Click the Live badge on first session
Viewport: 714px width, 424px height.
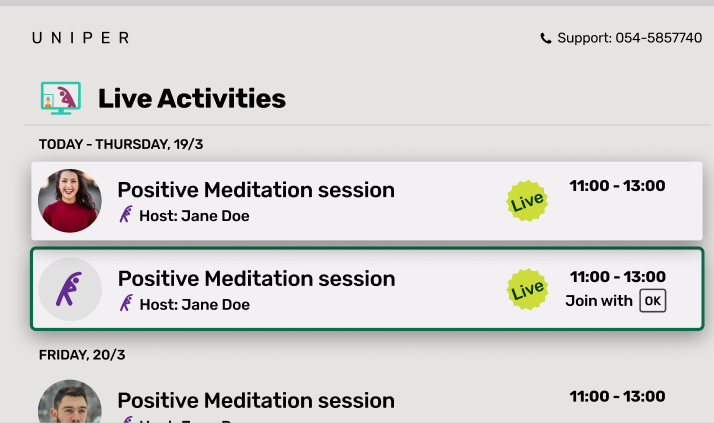(527, 201)
